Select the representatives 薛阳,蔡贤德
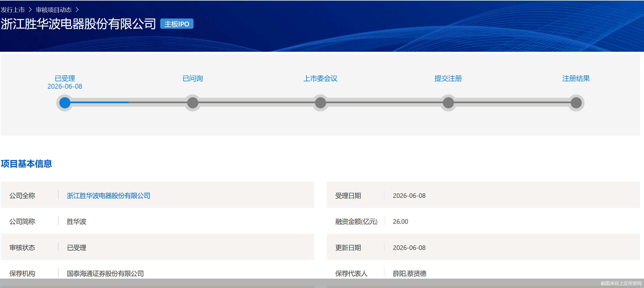The height and width of the screenshot is (288, 644). [410, 274]
